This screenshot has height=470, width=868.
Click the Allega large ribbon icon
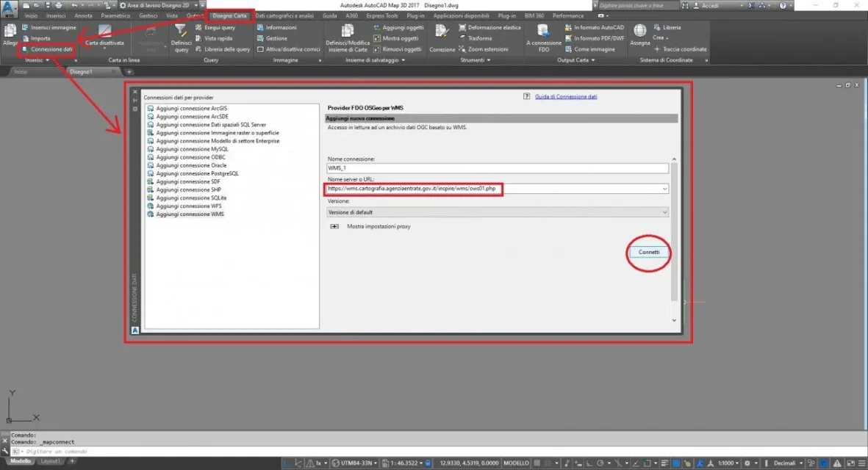(x=10, y=35)
